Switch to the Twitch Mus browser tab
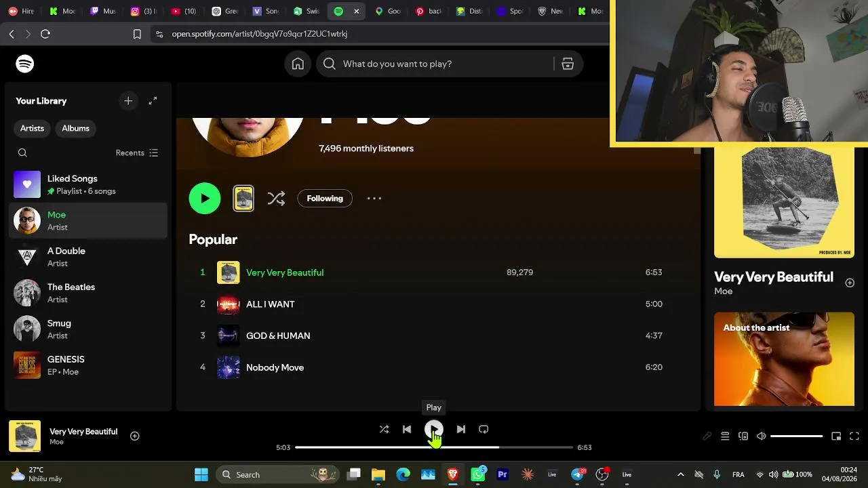The height and width of the screenshot is (488, 868). click(x=103, y=12)
